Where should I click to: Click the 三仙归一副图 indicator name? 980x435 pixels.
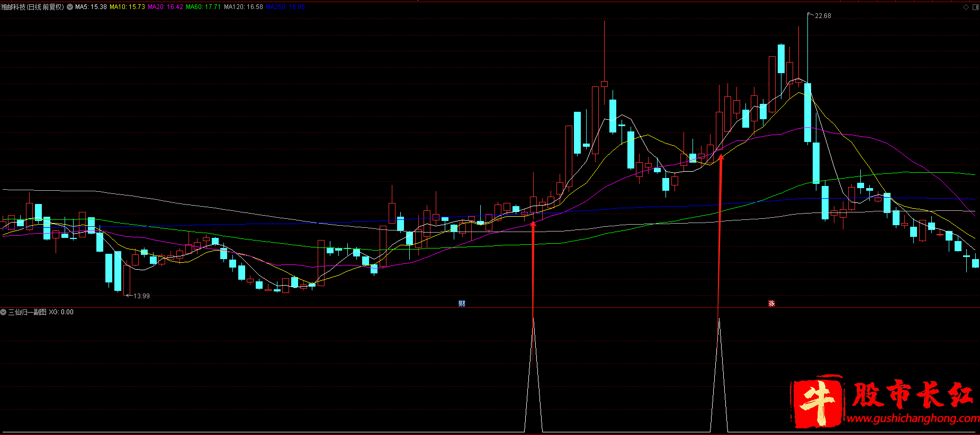[28, 312]
